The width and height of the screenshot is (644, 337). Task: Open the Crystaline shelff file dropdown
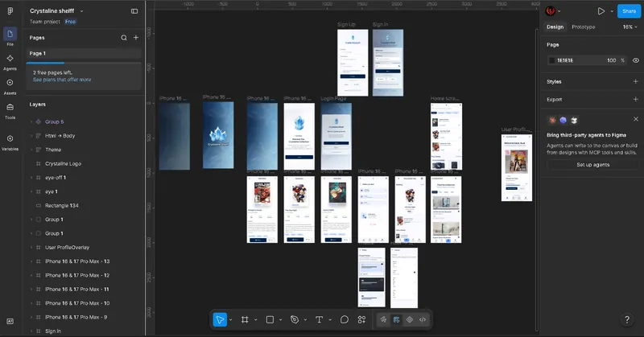tap(82, 11)
